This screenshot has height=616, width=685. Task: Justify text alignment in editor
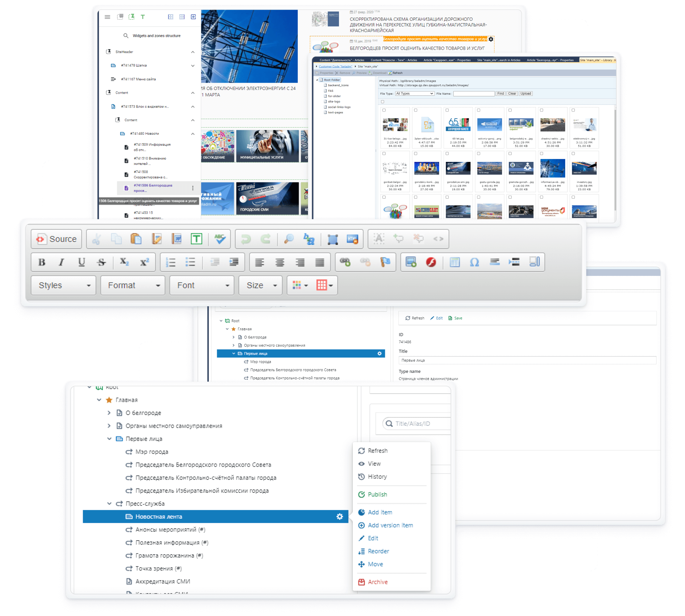[320, 262]
